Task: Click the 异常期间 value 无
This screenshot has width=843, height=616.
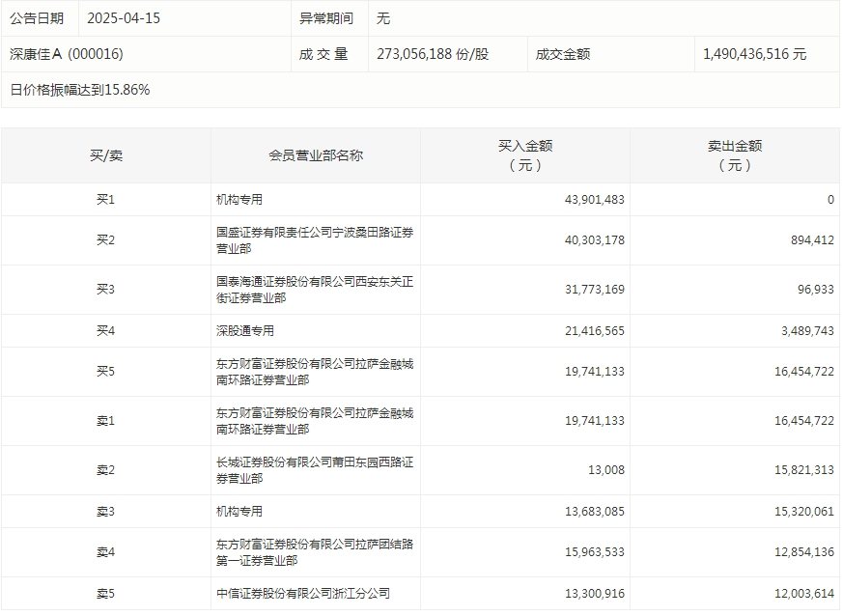Action: tap(383, 18)
